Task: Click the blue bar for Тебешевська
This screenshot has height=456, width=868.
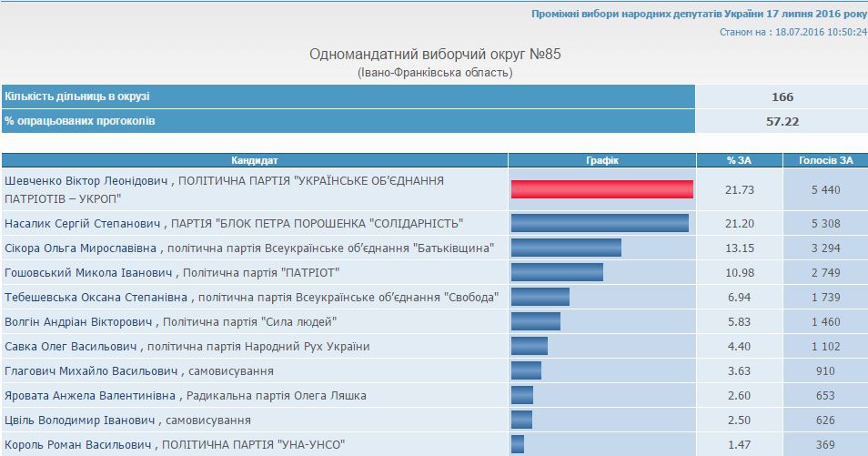Action: click(x=540, y=297)
